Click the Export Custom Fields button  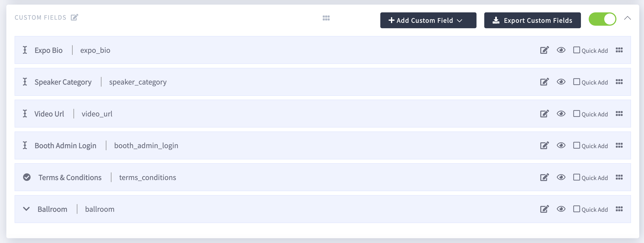click(532, 20)
